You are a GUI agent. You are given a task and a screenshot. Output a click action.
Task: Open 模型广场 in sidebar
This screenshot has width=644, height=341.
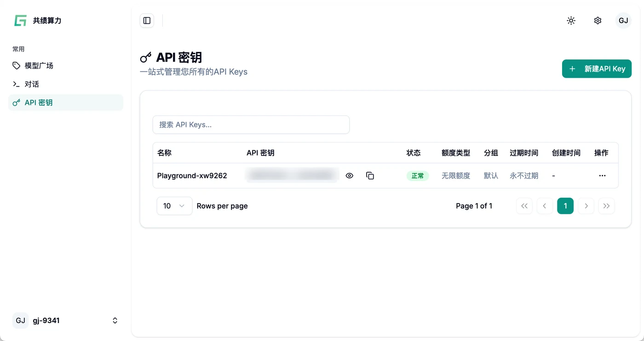[66, 66]
